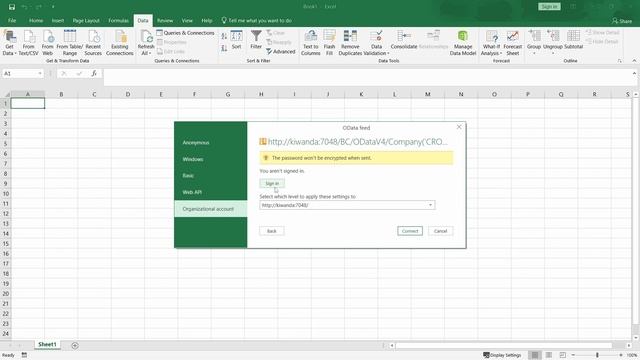Click the select-all corner of the grid
The width and height of the screenshot is (640, 360).
(x=6, y=94)
